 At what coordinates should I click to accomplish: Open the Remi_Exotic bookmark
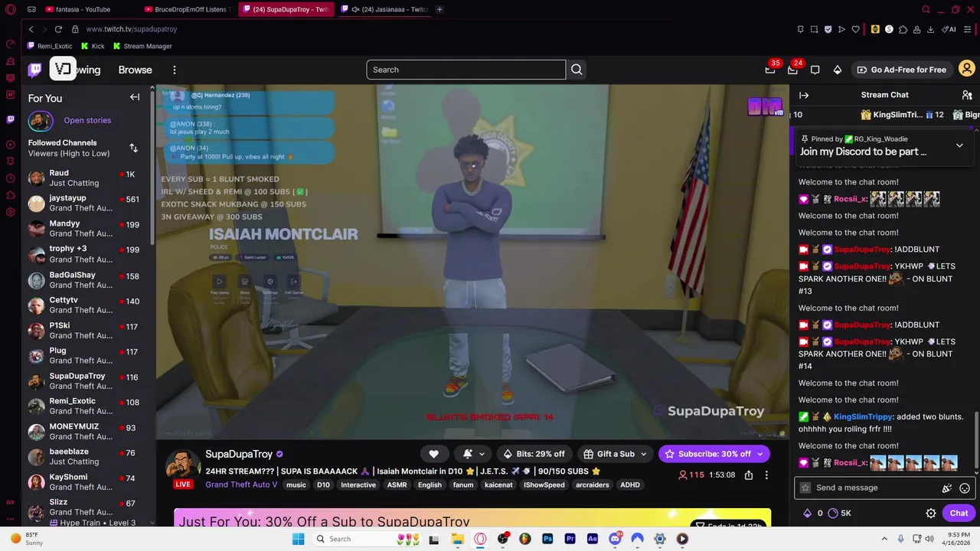click(x=50, y=46)
